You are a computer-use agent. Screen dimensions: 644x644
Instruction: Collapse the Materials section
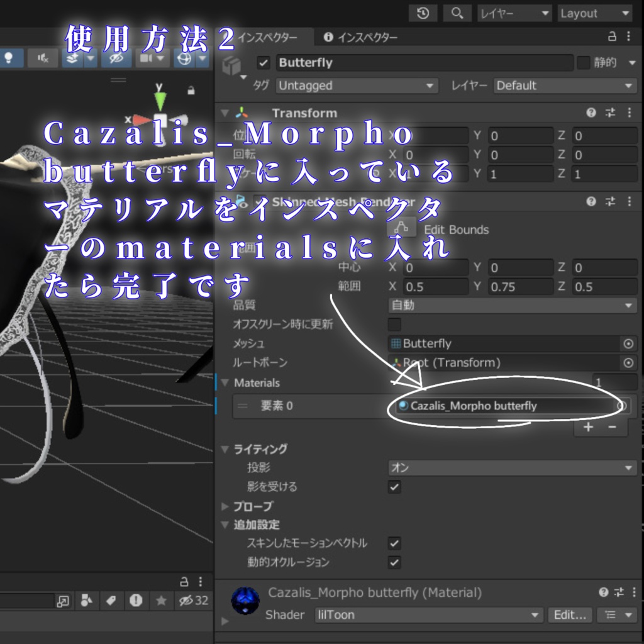[225, 382]
